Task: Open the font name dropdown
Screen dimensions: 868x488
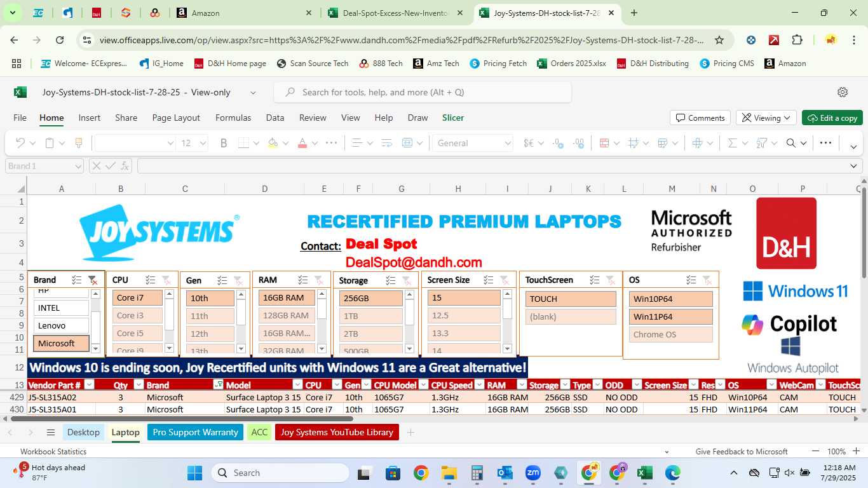Action: [170, 144]
